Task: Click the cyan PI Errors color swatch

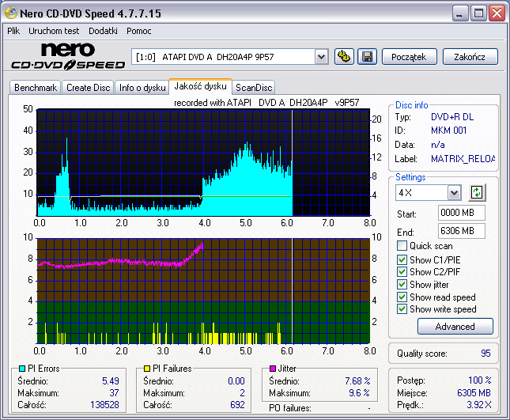Action: point(22,369)
